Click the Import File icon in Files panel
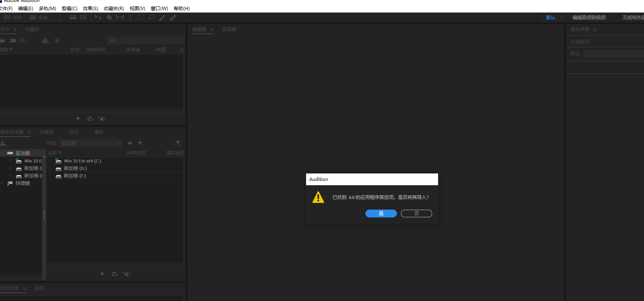This screenshot has height=301, width=644. click(x=13, y=40)
